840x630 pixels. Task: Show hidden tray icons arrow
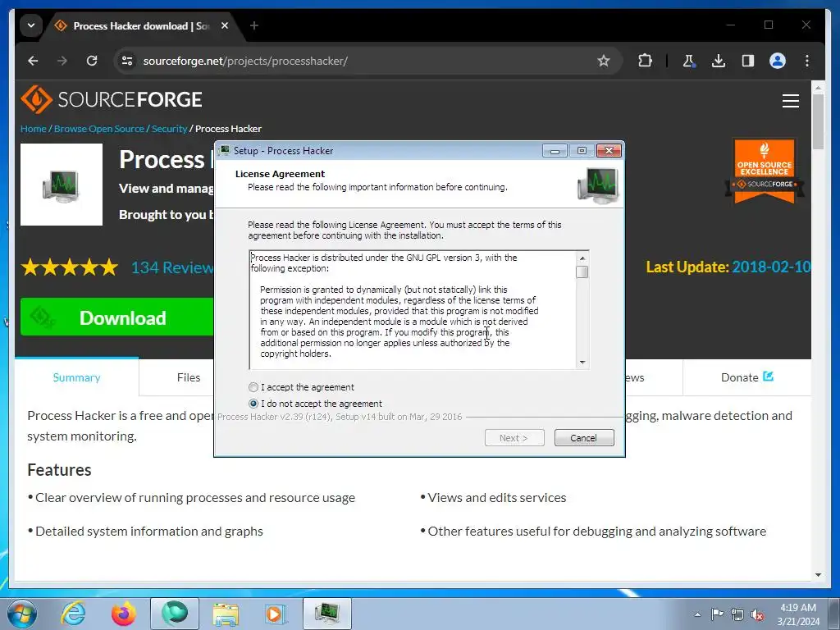coord(697,614)
